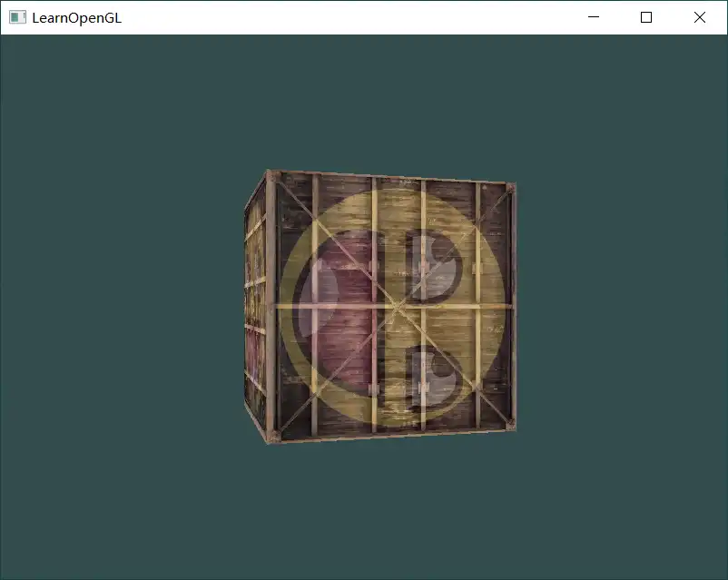Click the crate's narrow left side face
Screen dimensions: 728x580
coord(256,309)
